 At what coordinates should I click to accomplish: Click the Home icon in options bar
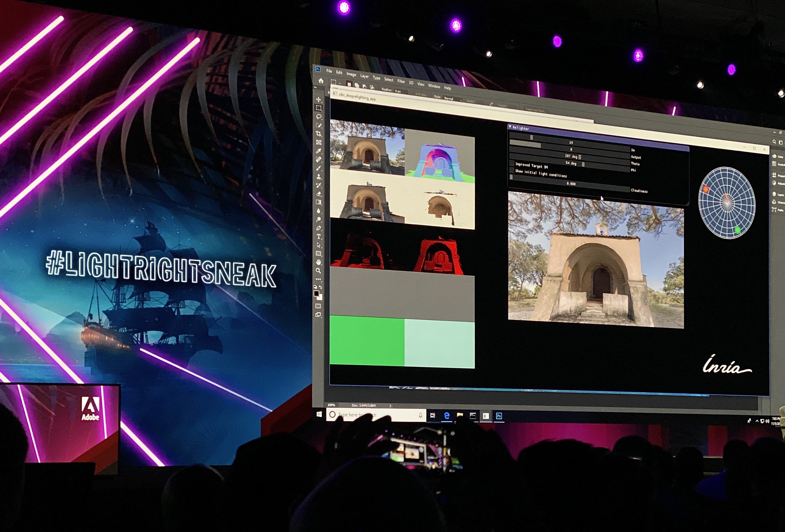pos(321,81)
